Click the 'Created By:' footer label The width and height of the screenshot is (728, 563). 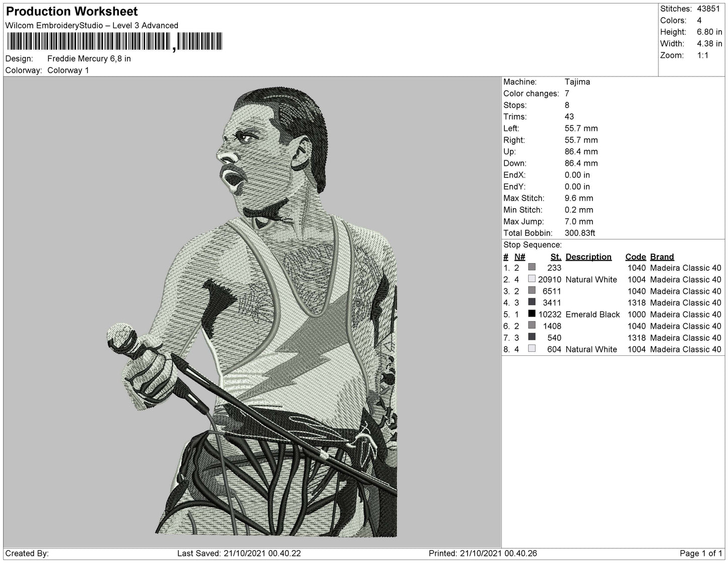pyautogui.click(x=27, y=553)
